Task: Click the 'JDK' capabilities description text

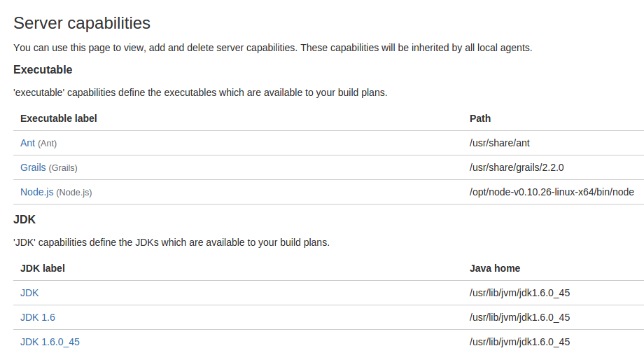Action: 171,242
